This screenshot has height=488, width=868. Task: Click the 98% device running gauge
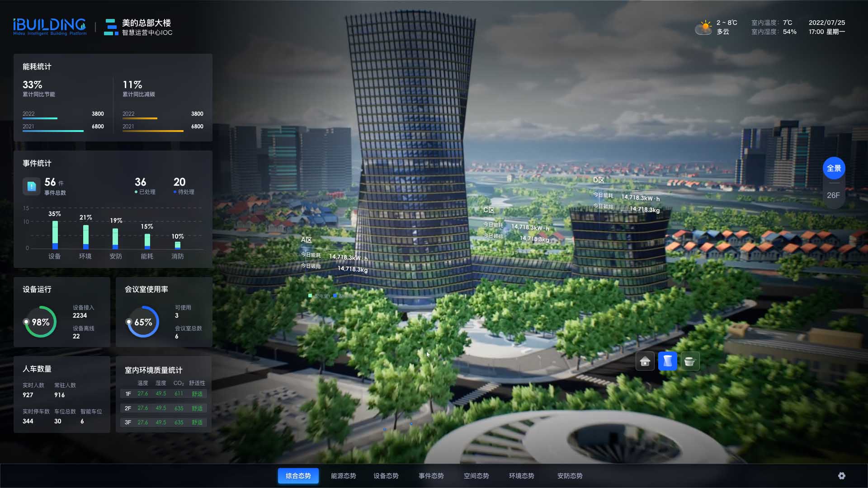click(x=41, y=322)
